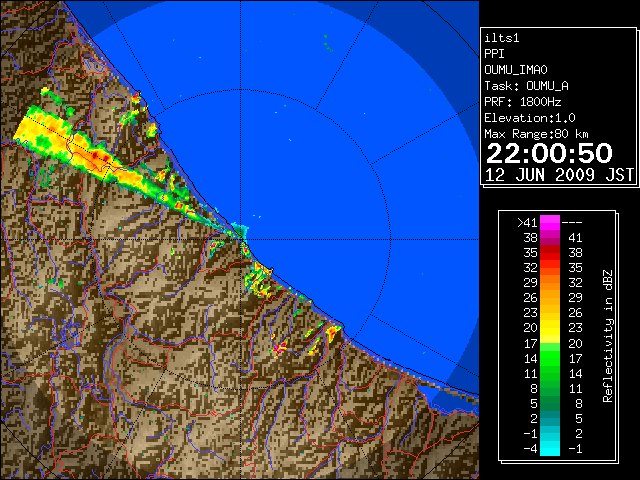The height and width of the screenshot is (480, 640).
Task: Pick the cyan bottom band of color scale
Action: pos(550,448)
